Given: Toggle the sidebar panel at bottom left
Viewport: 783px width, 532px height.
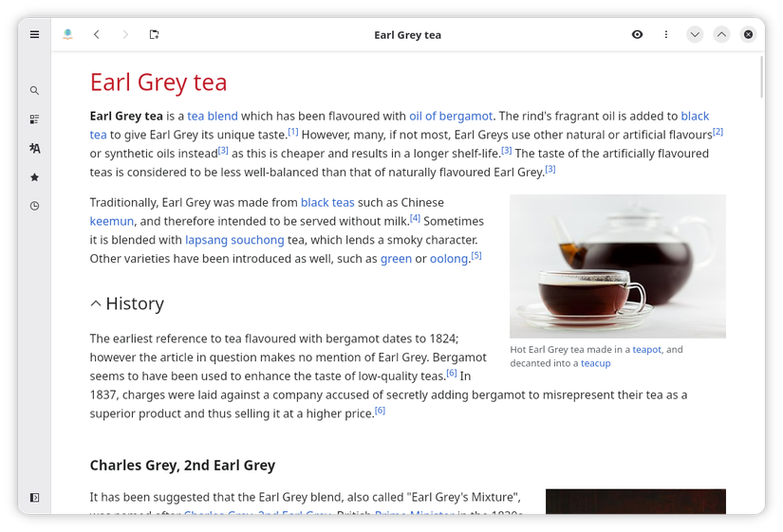Looking at the screenshot, I should 34,498.
